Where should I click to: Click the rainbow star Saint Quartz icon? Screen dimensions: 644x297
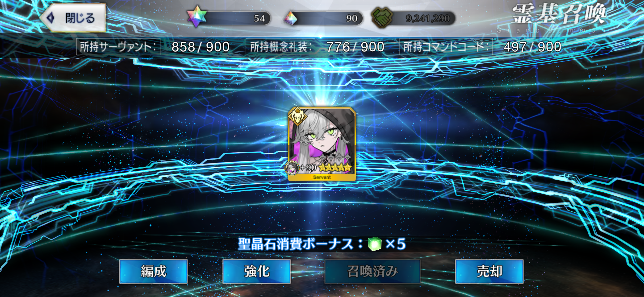coord(197,17)
